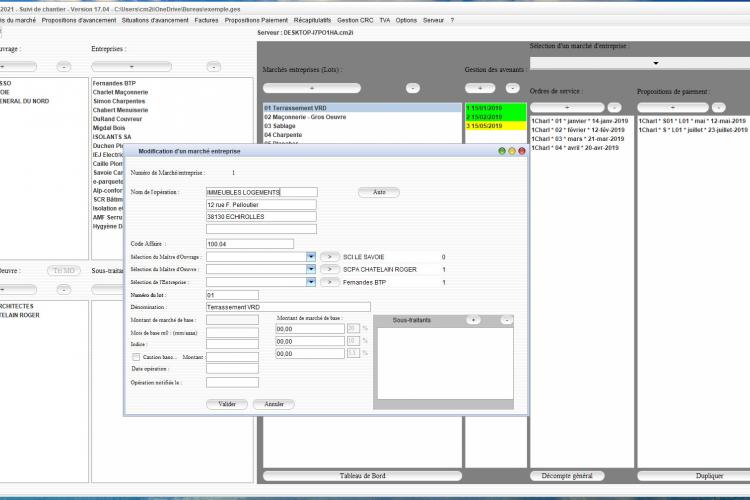The image size is (750, 500).
Task: Click minus button beside Propositions de paiement
Action: (718, 108)
